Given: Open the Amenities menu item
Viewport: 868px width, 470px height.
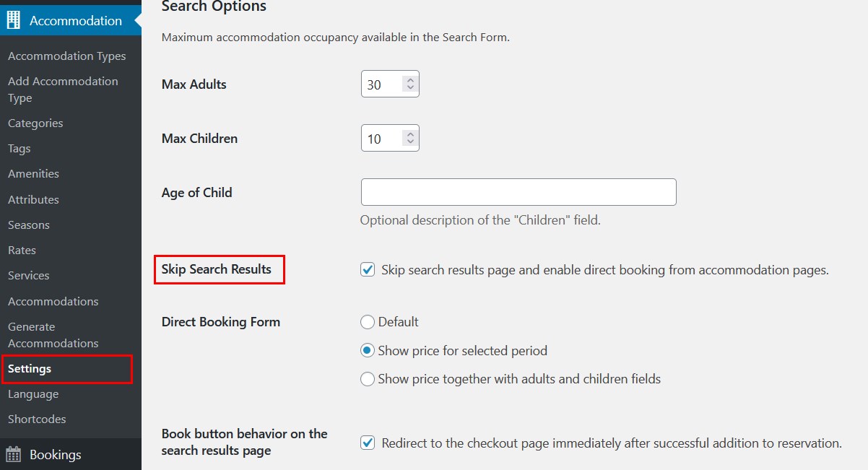Looking at the screenshot, I should [x=33, y=174].
